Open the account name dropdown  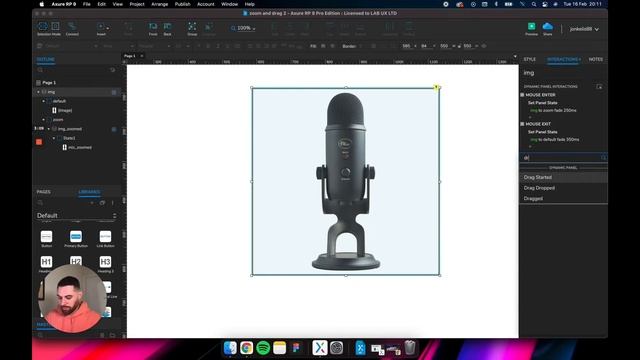[584, 29]
